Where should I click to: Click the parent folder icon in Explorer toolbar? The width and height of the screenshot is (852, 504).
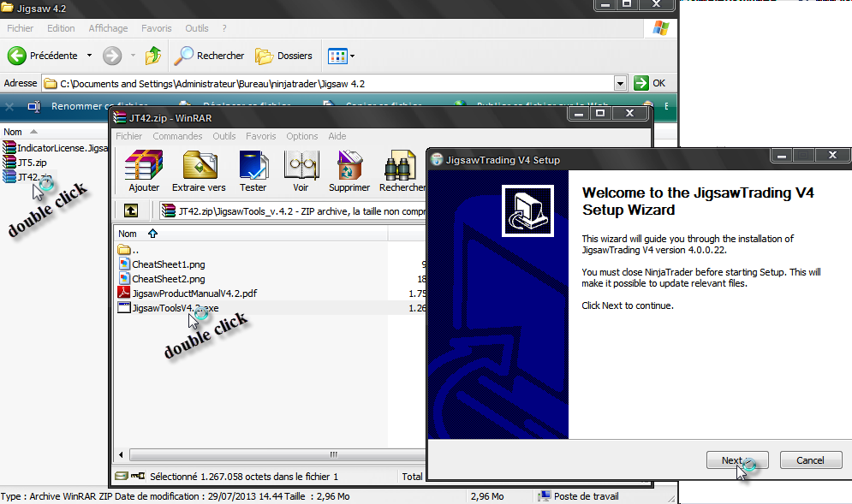click(x=153, y=56)
